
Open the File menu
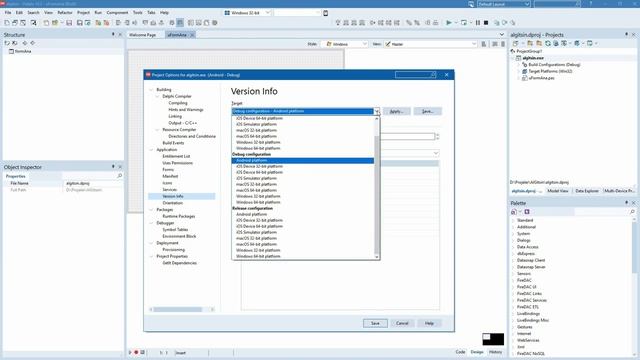[x=8, y=13]
